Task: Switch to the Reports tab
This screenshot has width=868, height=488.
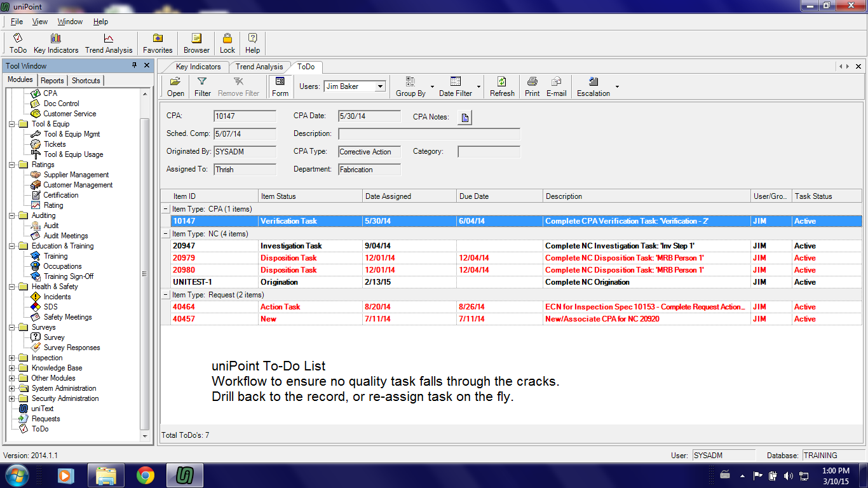Action: click(52, 81)
